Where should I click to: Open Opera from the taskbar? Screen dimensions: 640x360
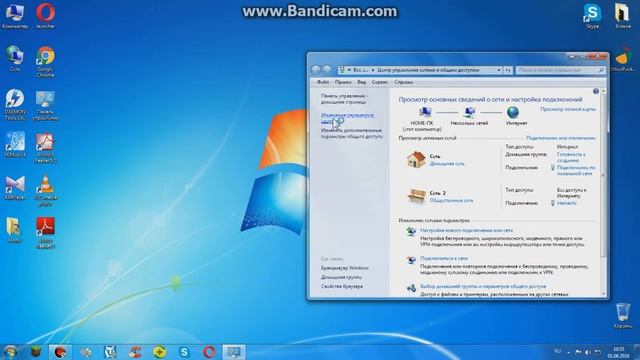click(x=209, y=352)
